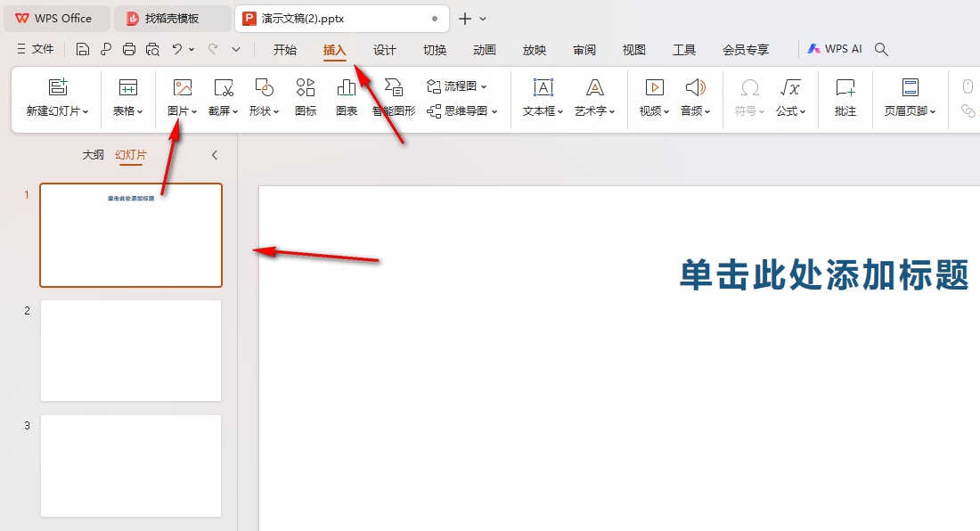This screenshot has width=980, height=531.
Task: Open the 表格 dropdown arrow
Action: pyautogui.click(x=140, y=112)
